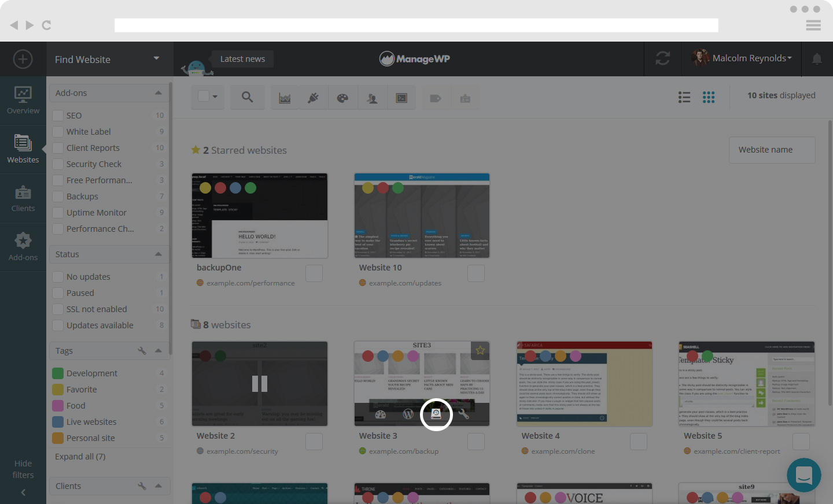Viewport: 833px width, 504px height.
Task: Open Website 3 WordPress admin icon
Action: point(408,414)
